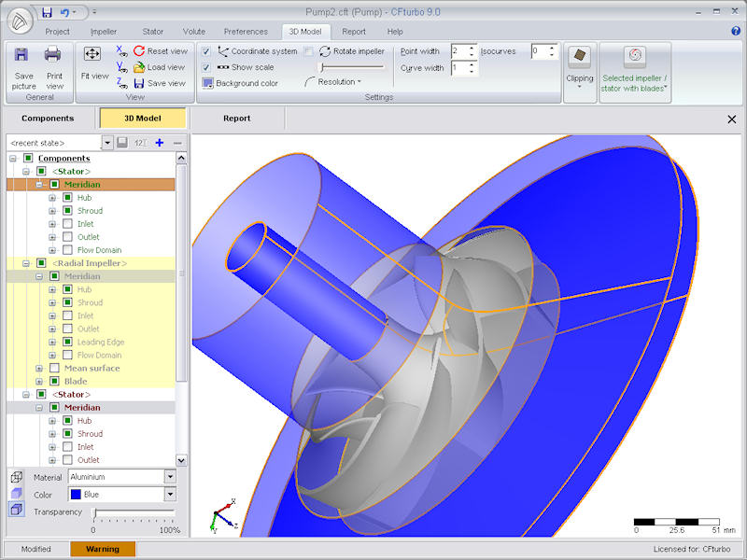View along the X axis

(121, 51)
